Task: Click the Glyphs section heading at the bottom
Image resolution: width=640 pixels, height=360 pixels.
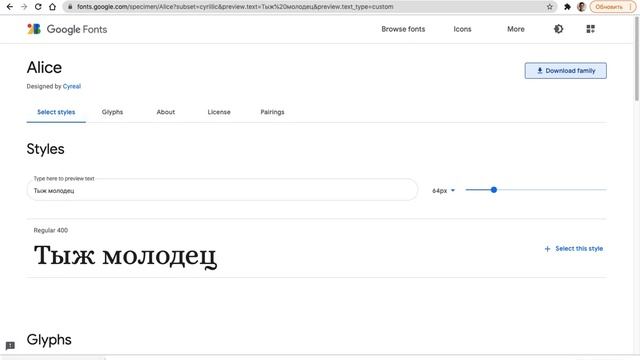Action: (49, 340)
